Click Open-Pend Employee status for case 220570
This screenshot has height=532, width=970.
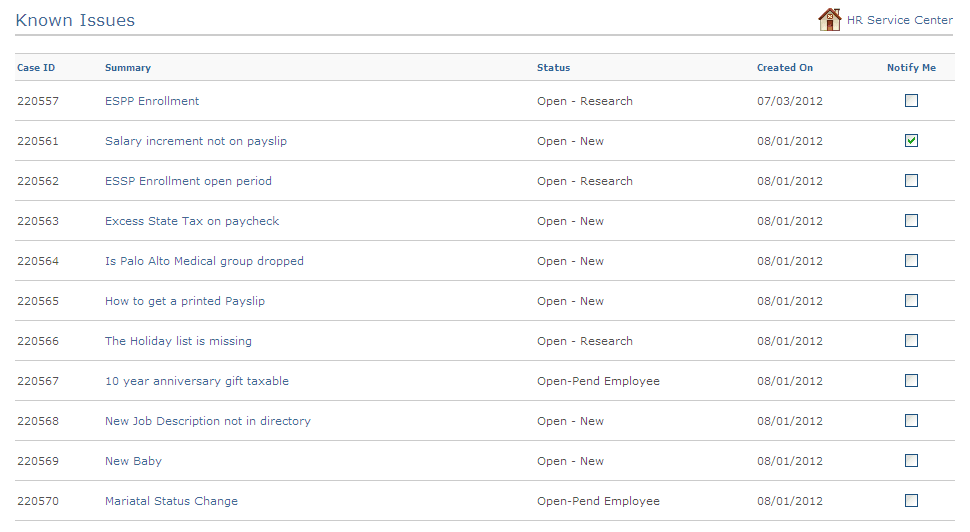[598, 501]
